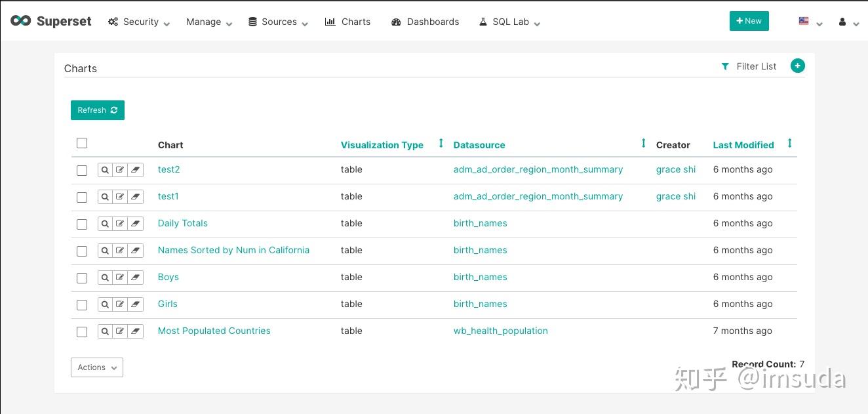Click the magnifier show icon for Girls
Screen dimensions: 868x414
pyautogui.click(x=105, y=304)
